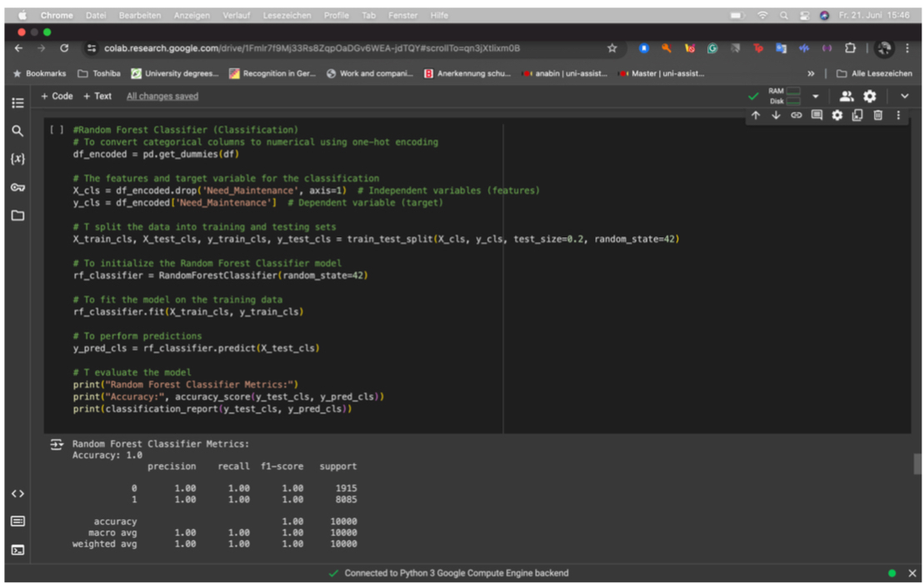Add a new Code cell
Image resolution: width=924 pixels, height=583 pixels.
[x=57, y=97]
